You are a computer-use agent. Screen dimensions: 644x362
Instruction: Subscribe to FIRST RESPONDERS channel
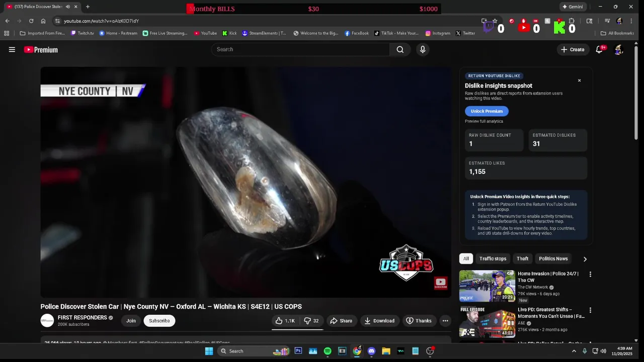coord(159,321)
